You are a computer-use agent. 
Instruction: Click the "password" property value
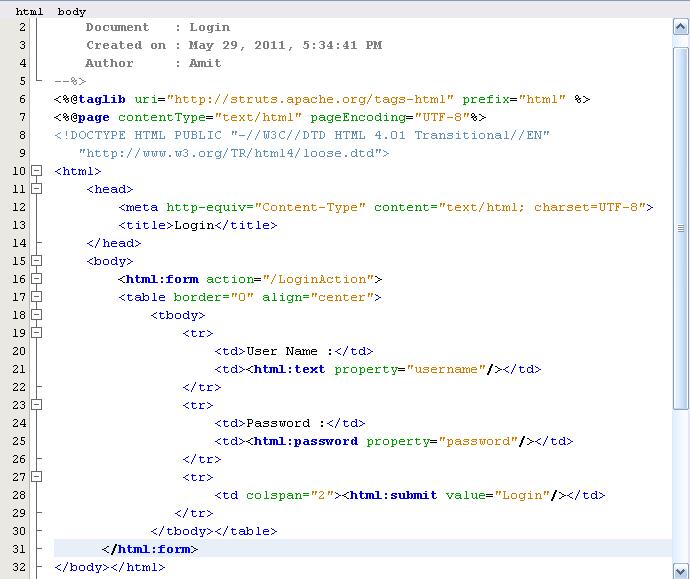coord(478,441)
